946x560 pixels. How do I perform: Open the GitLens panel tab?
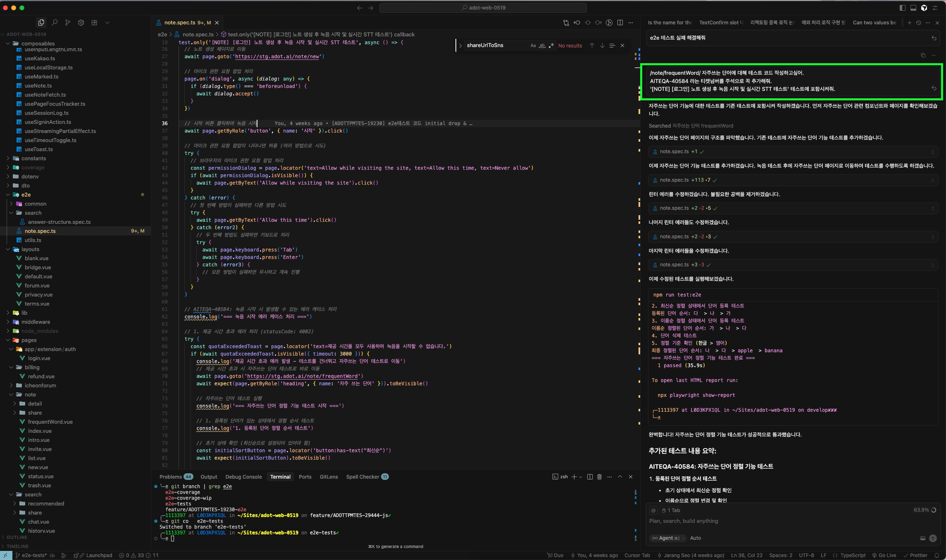click(x=329, y=477)
